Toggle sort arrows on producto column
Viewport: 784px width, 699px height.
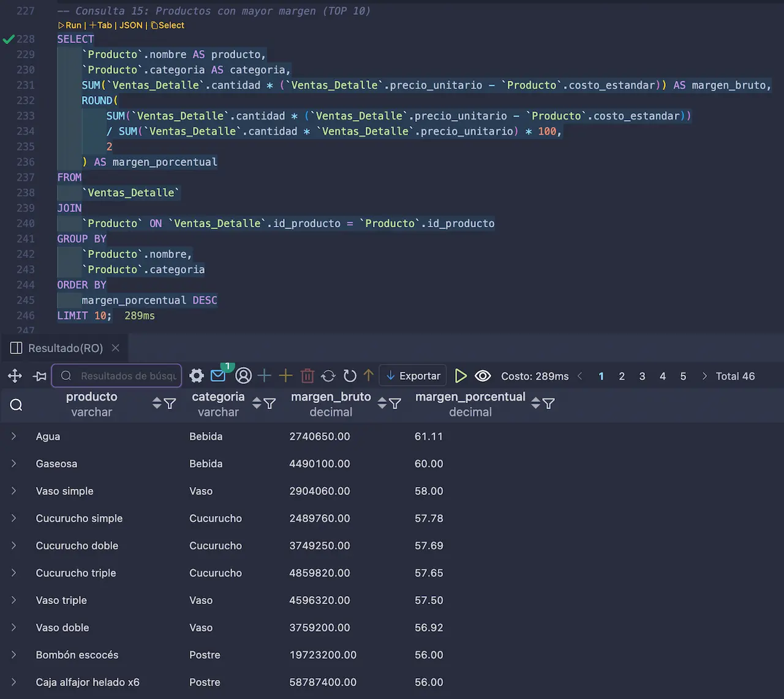(x=158, y=404)
